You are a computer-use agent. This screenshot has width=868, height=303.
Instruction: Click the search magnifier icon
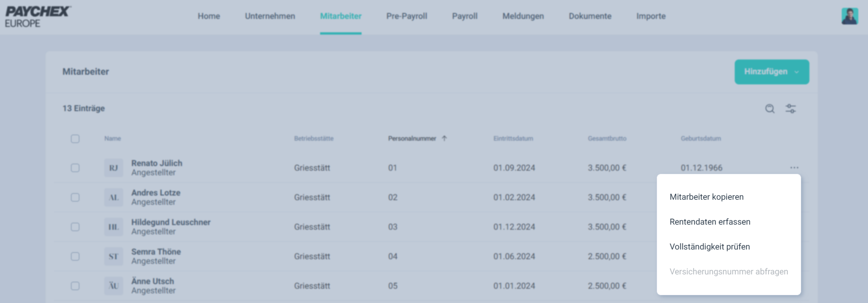(770, 109)
